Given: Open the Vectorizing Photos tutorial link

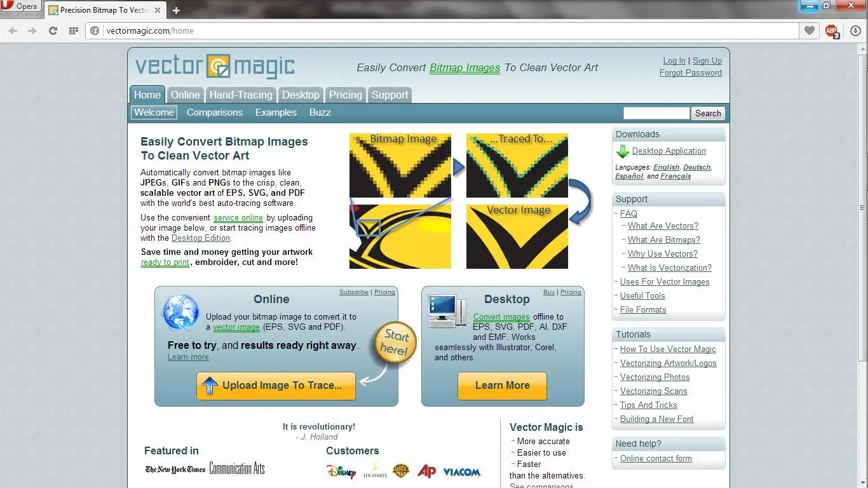Looking at the screenshot, I should tap(654, 377).
